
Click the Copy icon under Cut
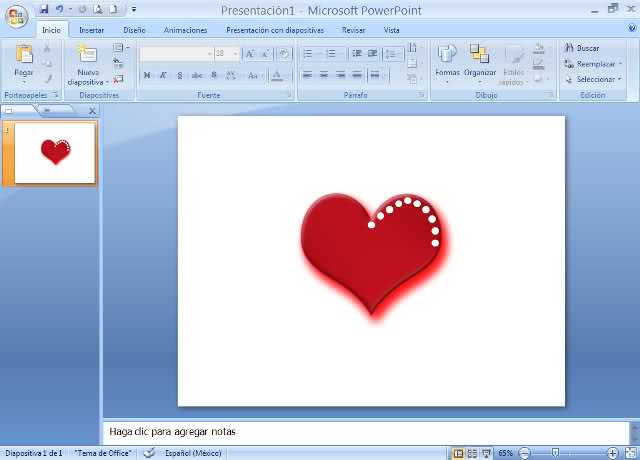pyautogui.click(x=47, y=63)
